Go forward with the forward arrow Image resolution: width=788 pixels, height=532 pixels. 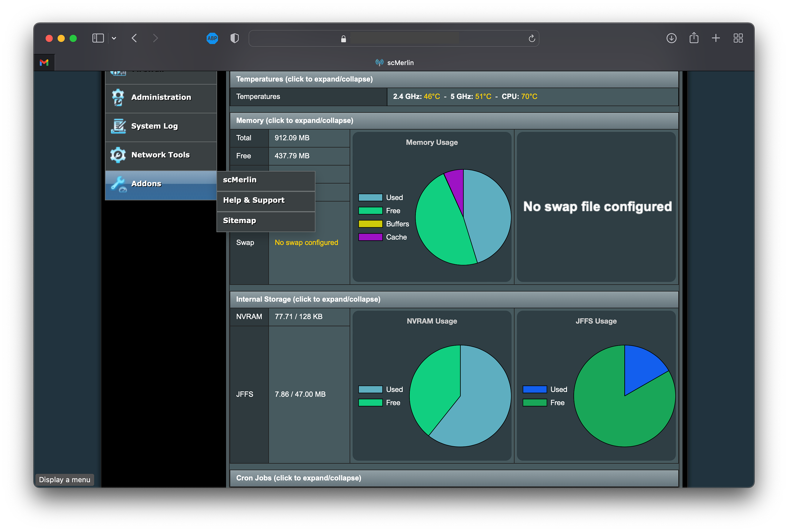click(x=155, y=38)
